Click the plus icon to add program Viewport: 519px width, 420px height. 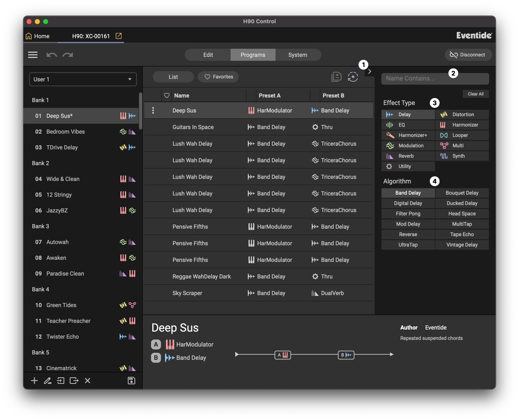(34, 381)
